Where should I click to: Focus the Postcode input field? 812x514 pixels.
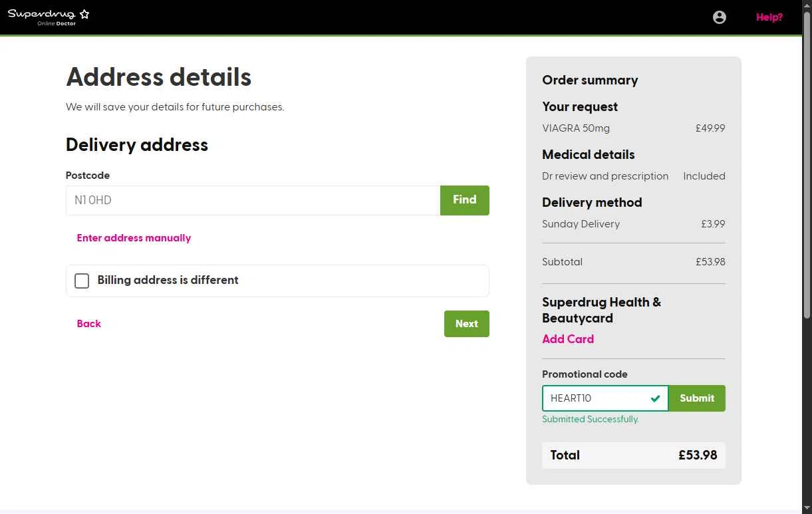(253, 200)
